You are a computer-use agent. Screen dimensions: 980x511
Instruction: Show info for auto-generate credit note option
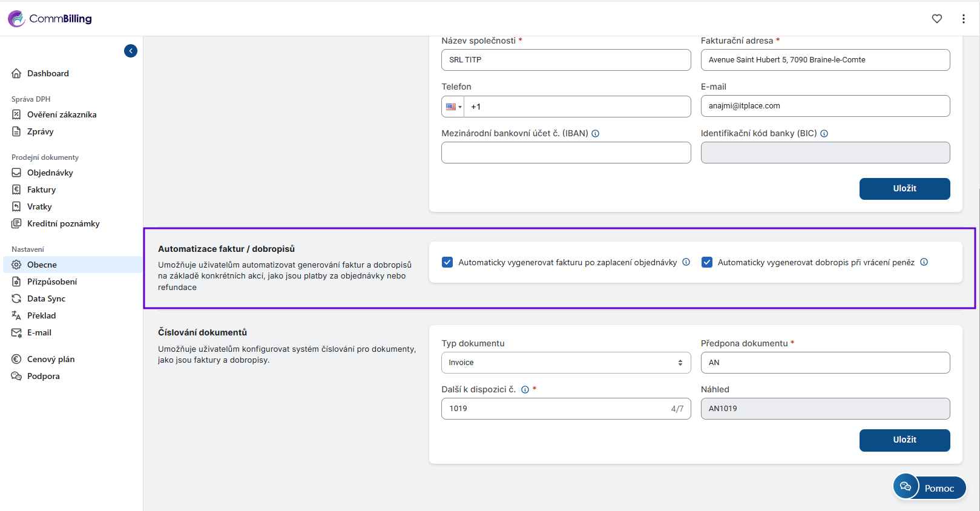click(924, 262)
